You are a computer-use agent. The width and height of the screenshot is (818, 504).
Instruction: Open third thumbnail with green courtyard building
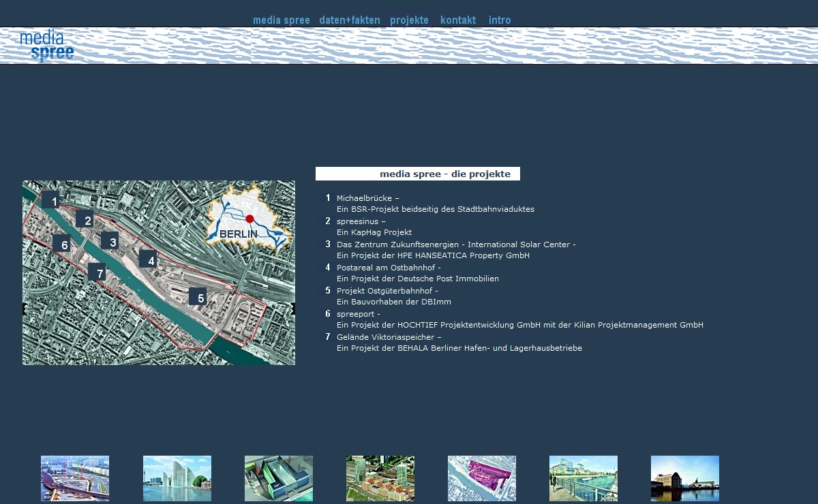coord(279,478)
